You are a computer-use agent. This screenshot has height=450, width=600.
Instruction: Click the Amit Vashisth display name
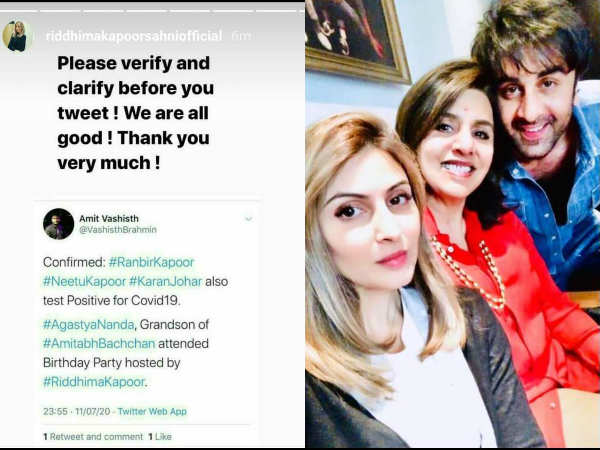[x=109, y=218]
